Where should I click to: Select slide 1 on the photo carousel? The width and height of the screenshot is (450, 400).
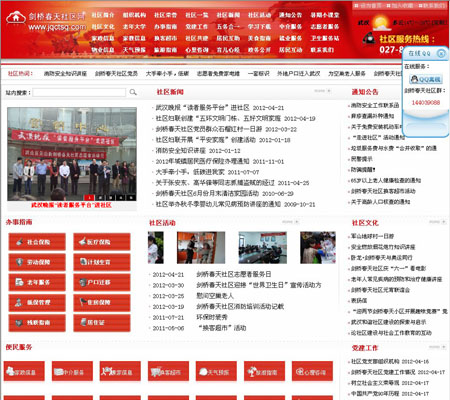89,197
